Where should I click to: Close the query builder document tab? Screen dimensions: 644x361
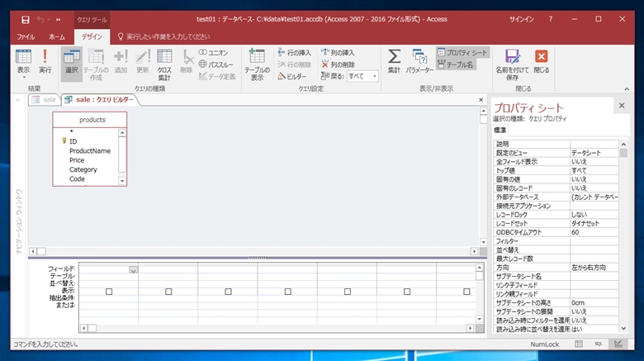coord(481,100)
